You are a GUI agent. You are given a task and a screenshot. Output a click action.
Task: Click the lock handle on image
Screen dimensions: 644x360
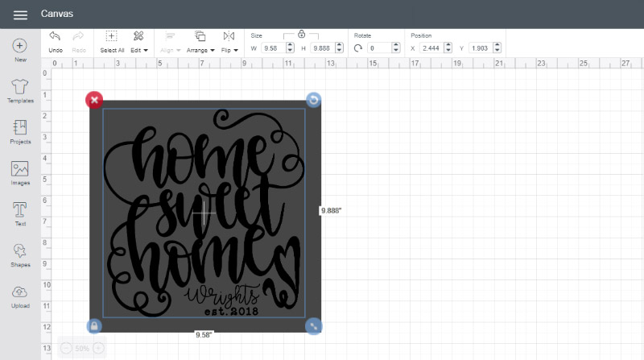click(94, 326)
